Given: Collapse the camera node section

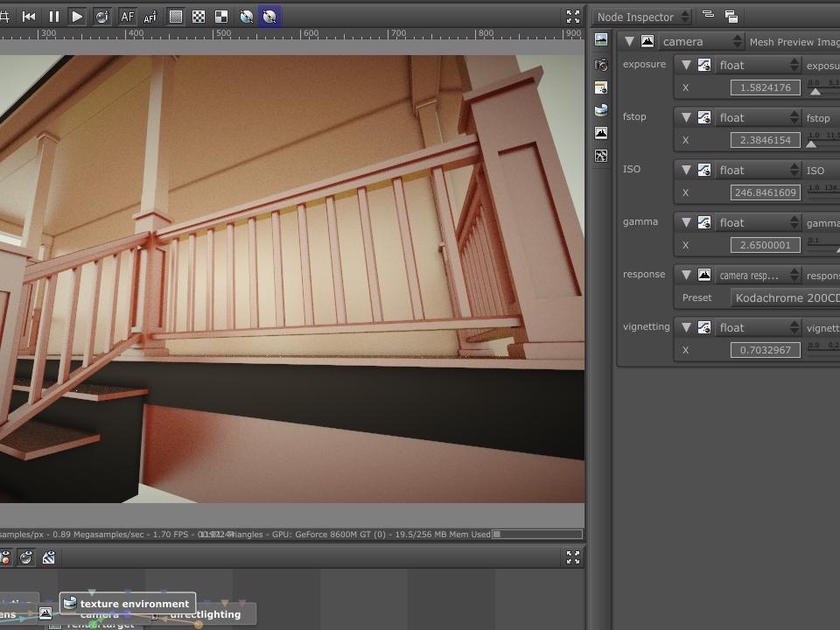Looking at the screenshot, I should coord(629,41).
